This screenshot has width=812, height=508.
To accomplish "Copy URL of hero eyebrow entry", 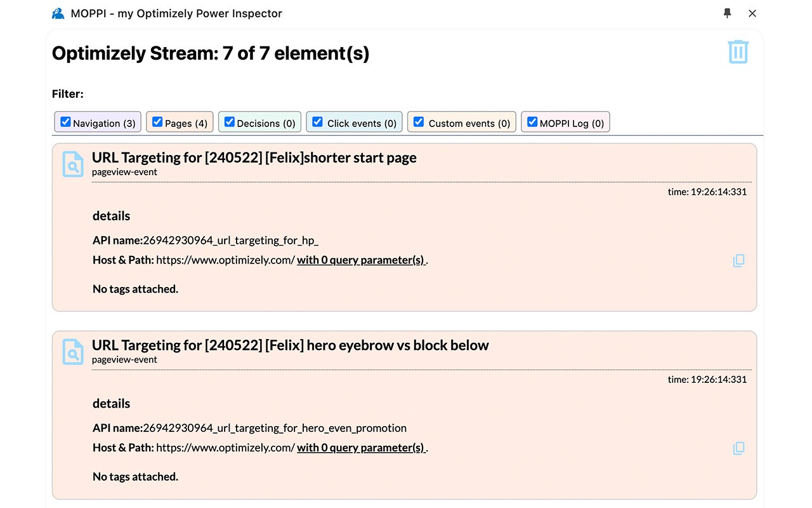I will [738, 448].
